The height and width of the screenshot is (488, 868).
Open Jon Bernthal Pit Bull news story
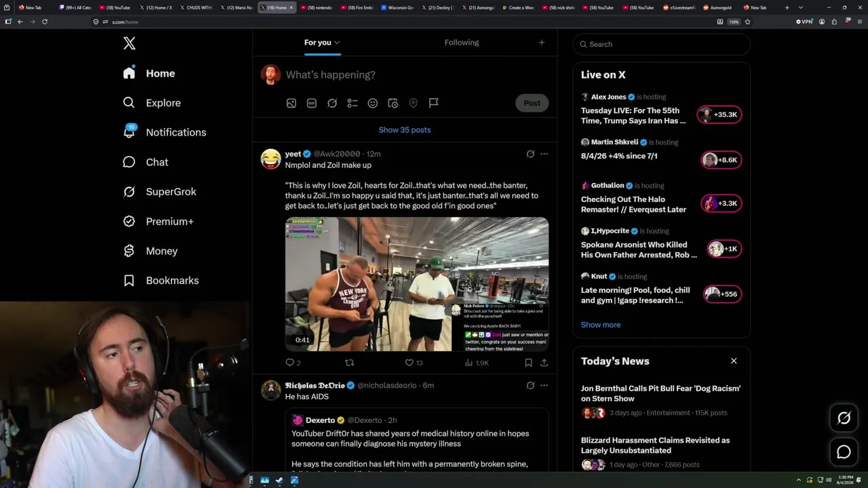coord(661,401)
